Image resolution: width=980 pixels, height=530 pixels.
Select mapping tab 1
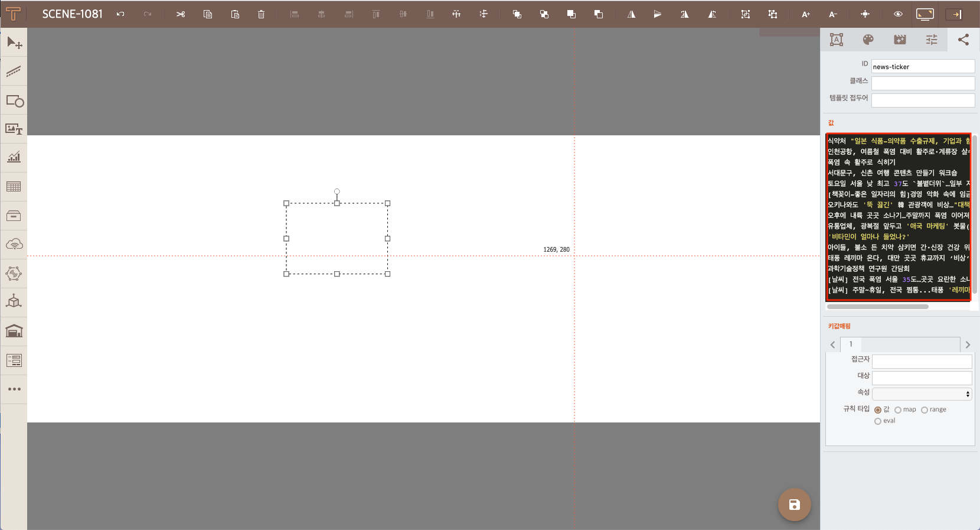851,344
